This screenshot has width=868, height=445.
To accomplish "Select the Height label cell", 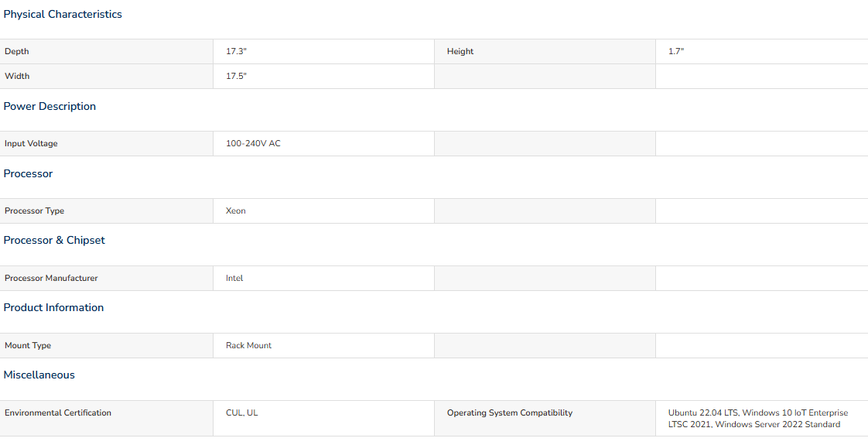I will (x=545, y=52).
